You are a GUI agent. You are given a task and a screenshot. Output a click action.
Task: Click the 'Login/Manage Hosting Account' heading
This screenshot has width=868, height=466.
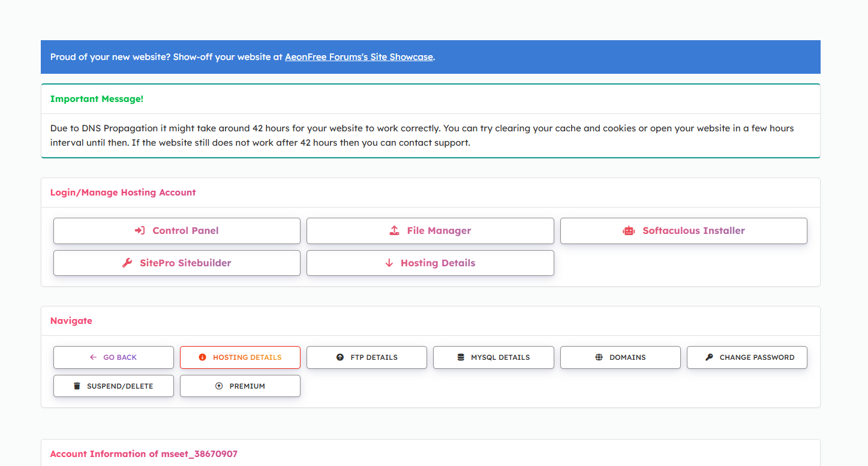(x=123, y=193)
